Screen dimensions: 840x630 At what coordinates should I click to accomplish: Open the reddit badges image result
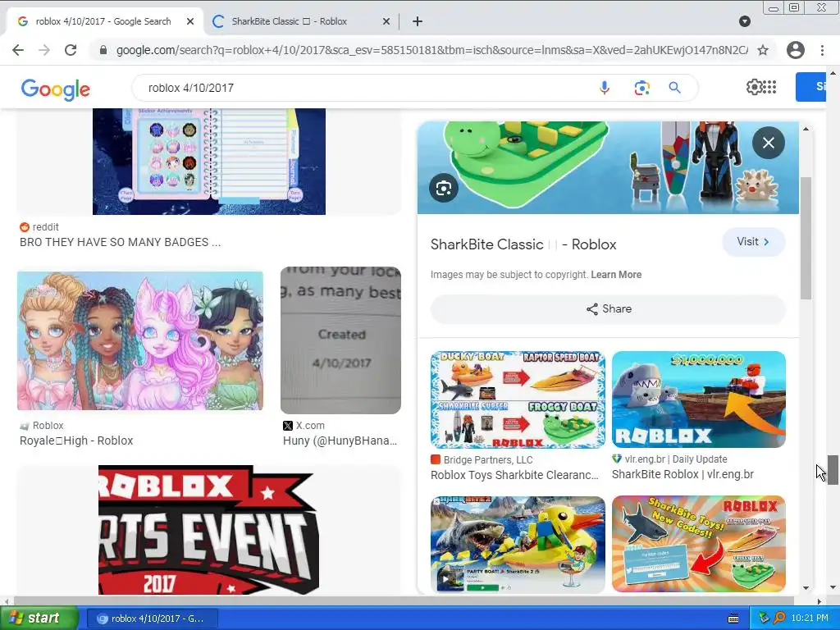[x=209, y=161]
